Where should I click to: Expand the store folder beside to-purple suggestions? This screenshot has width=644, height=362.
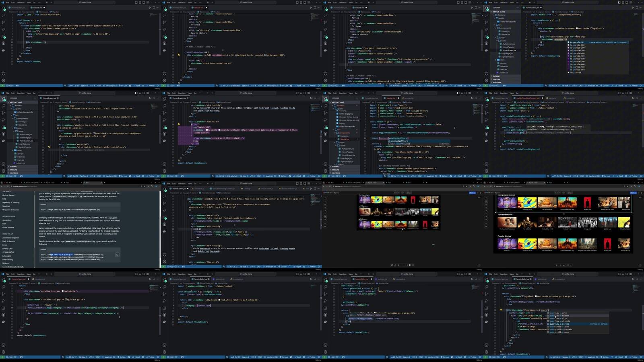coord(502,60)
